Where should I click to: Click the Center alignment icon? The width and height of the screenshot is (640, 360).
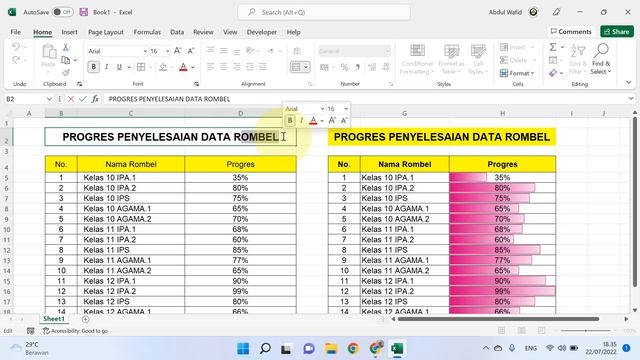pos(224,67)
